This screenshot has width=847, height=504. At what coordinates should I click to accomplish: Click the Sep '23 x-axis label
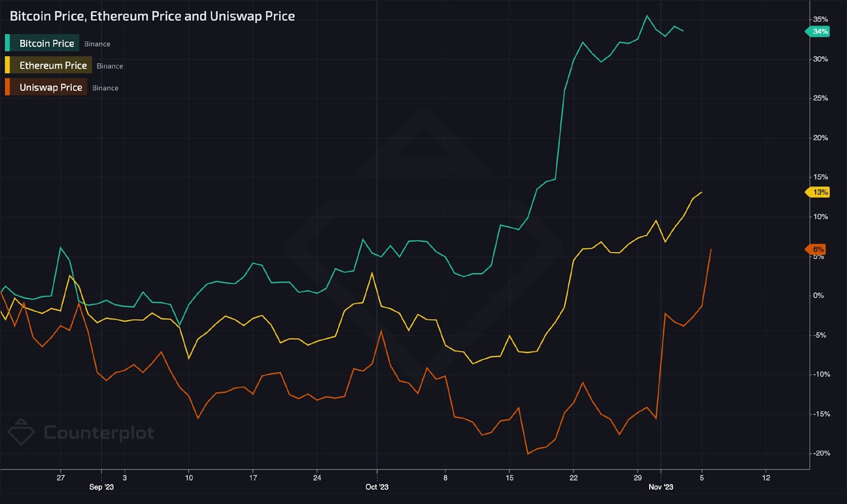101,487
